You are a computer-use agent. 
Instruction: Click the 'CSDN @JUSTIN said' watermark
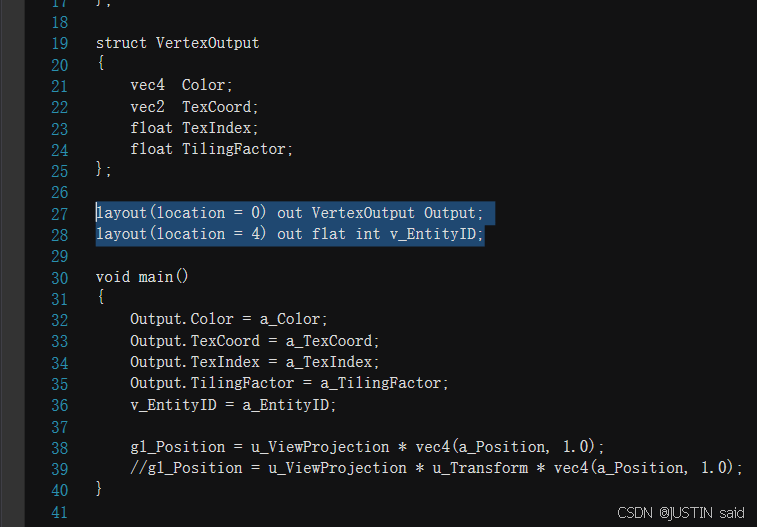(x=680, y=512)
